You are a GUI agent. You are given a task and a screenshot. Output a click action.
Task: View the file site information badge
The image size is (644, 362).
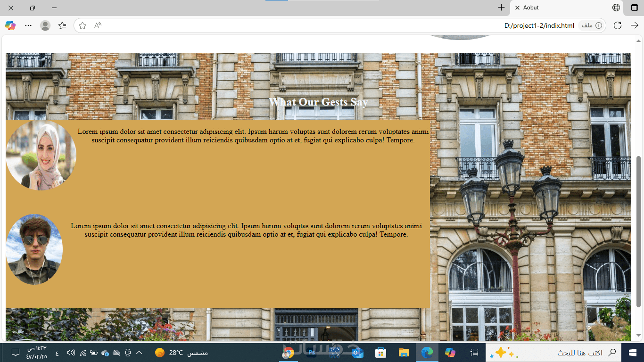[x=592, y=25]
